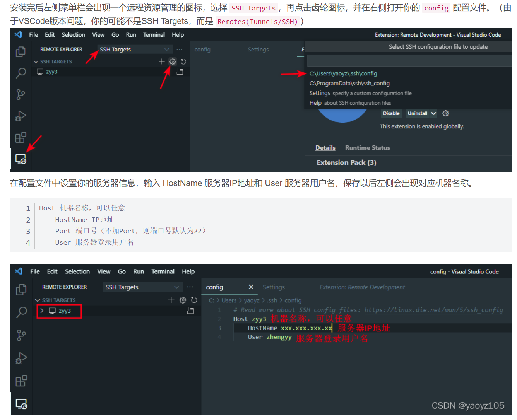Viewport: 517px width, 420px height.
Task: Switch to Settings tab in upper window
Action: click(x=258, y=50)
